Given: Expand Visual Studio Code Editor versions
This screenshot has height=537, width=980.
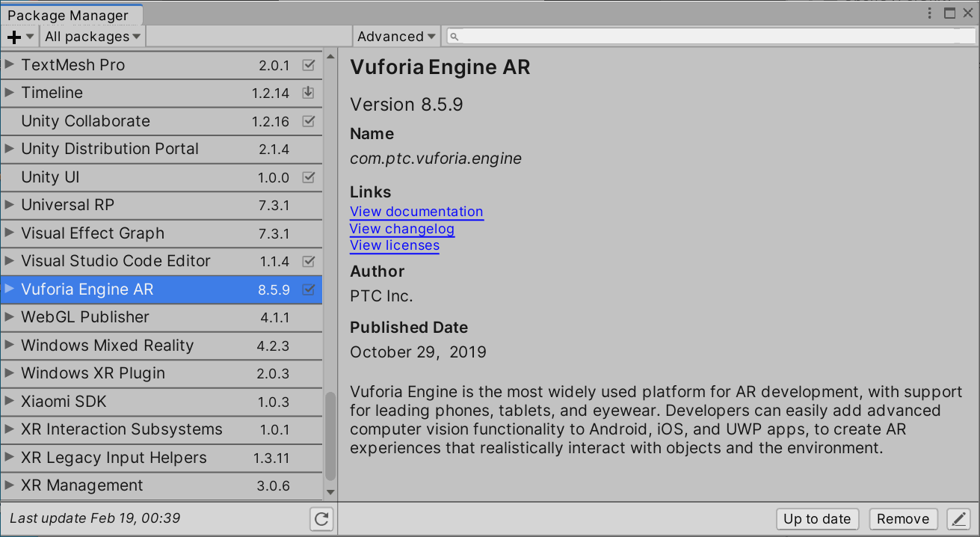Looking at the screenshot, I should coord(9,261).
